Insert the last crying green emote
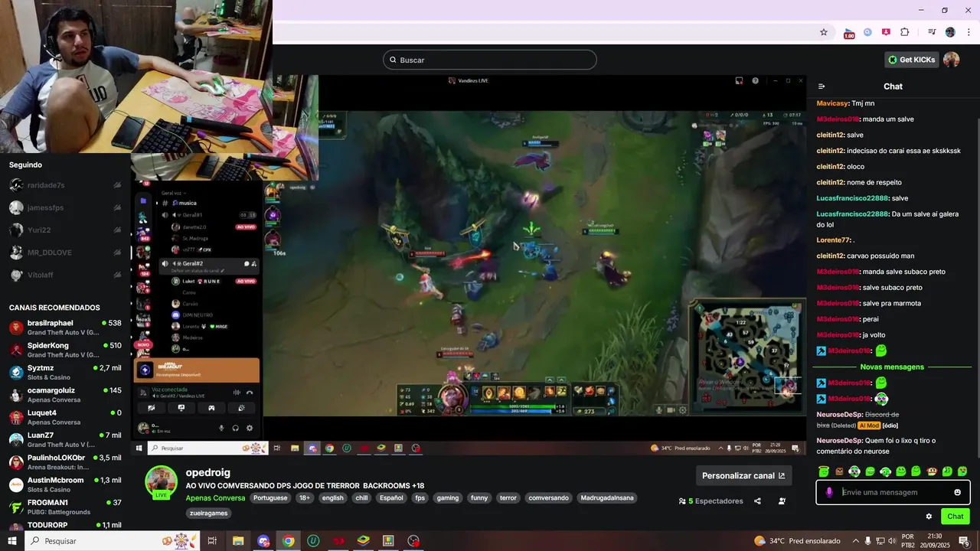The height and width of the screenshot is (551, 980). [962, 471]
